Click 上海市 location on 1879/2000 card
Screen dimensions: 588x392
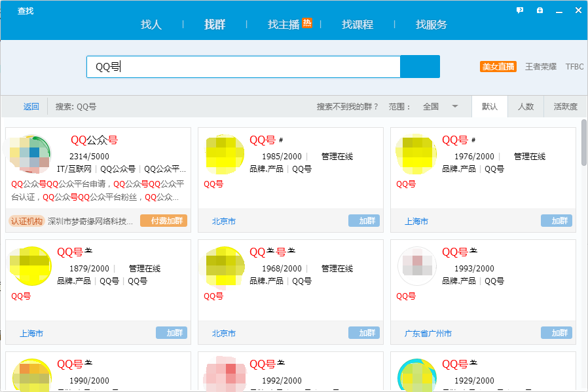31,334
